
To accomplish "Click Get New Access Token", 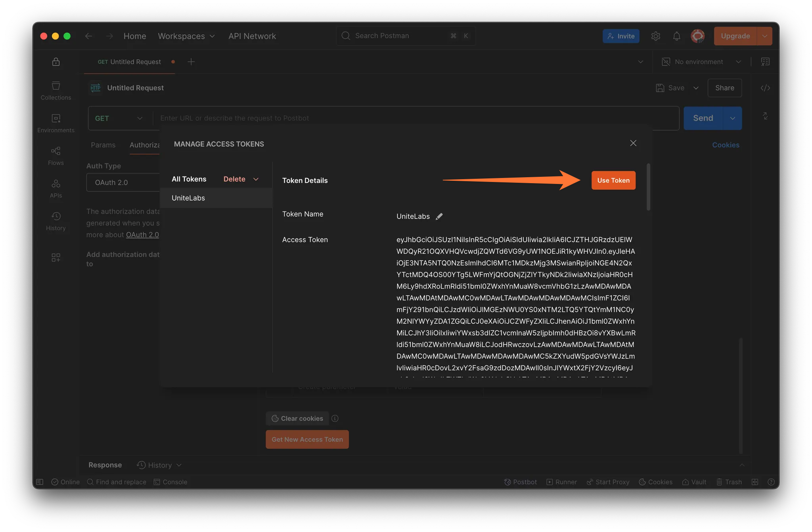I will 307,439.
